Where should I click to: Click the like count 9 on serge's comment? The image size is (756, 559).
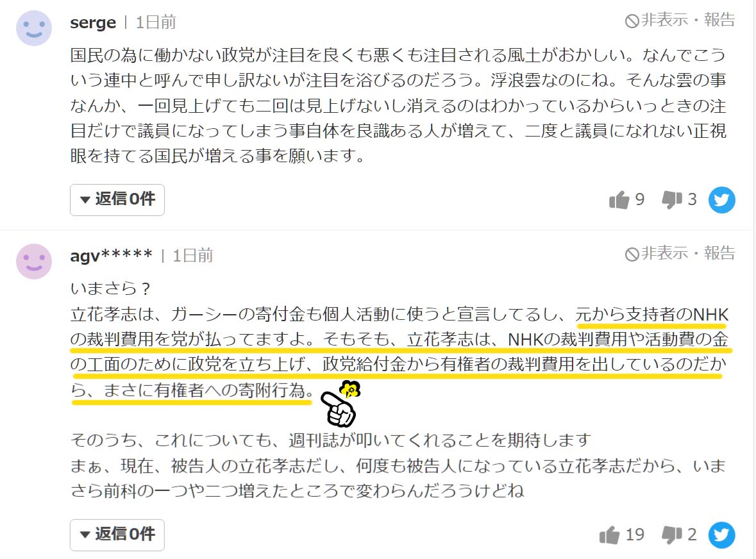point(640,199)
